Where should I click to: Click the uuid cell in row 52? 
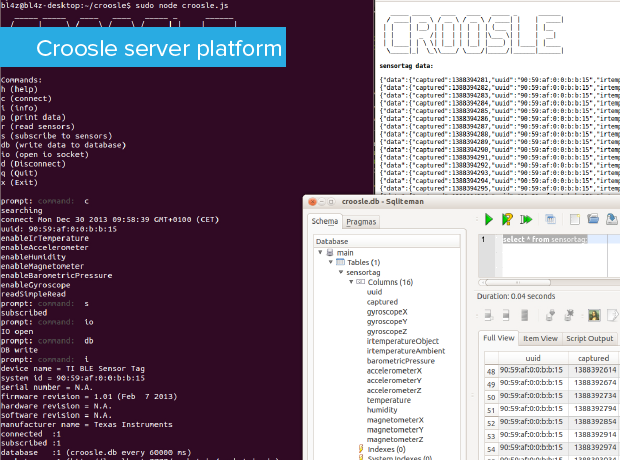point(531,422)
